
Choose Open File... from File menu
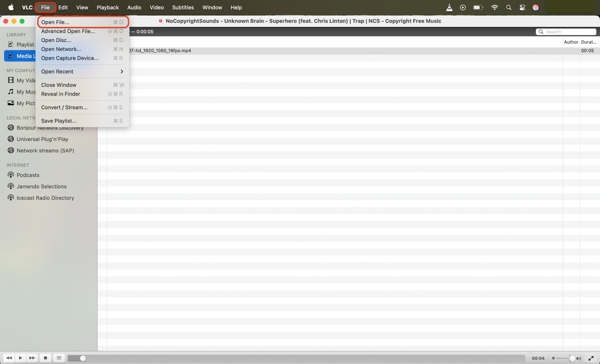tap(82, 22)
